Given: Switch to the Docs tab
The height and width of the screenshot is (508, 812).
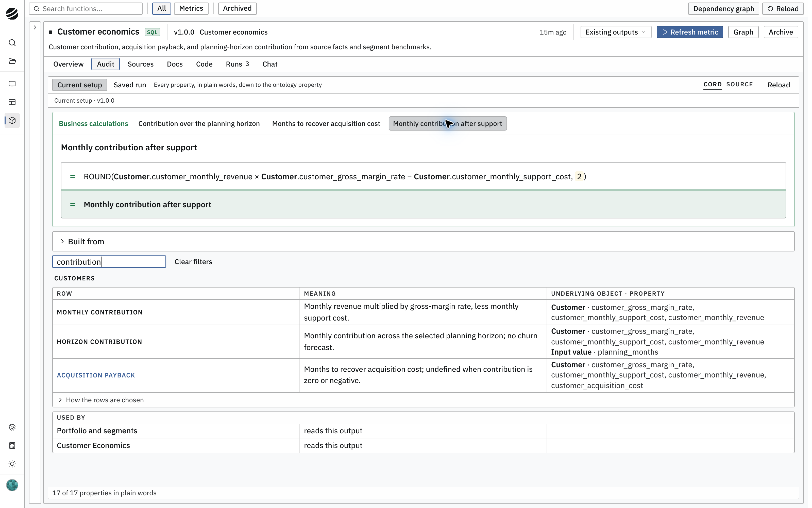Looking at the screenshot, I should tap(175, 64).
